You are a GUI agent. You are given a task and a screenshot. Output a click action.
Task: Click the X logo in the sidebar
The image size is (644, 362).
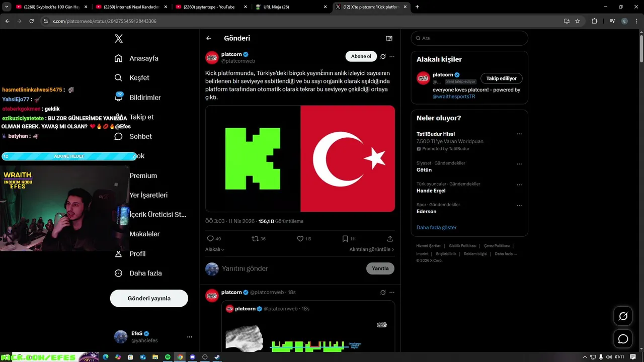(118, 39)
